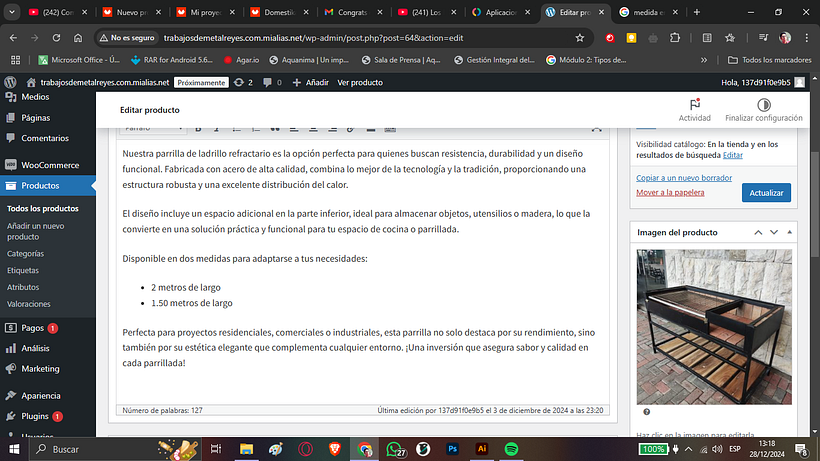The height and width of the screenshot is (461, 820).
Task: Open Opera browser from the taskbar
Action: pos(305,449)
